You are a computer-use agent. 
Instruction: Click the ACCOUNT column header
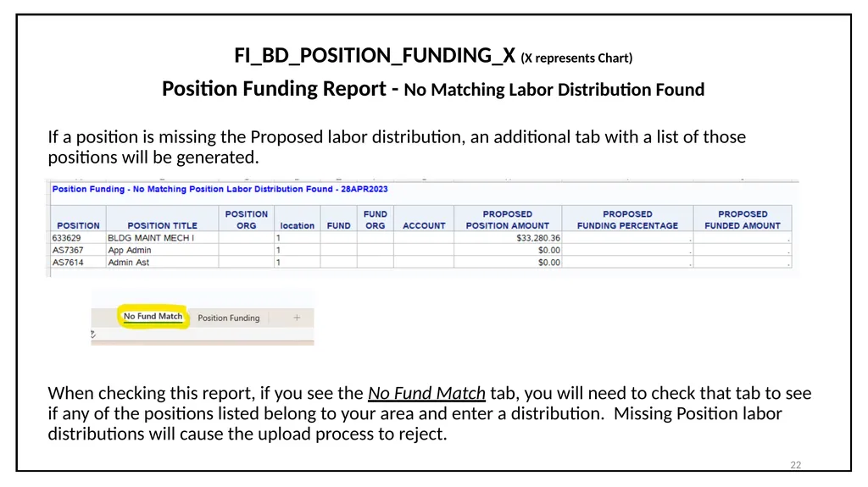(424, 219)
